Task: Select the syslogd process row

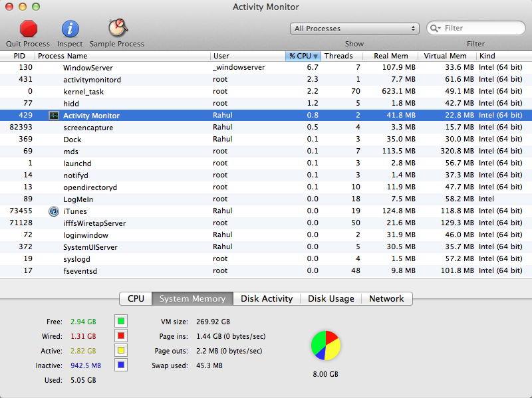Action: coord(266,259)
